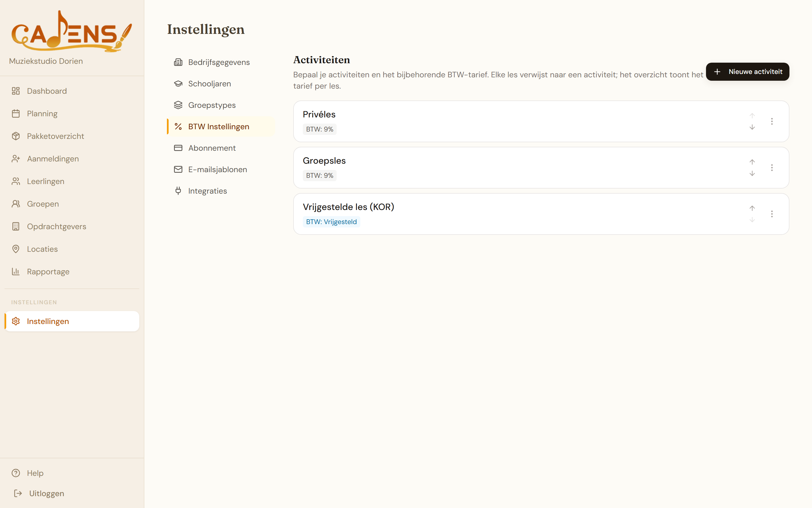This screenshot has width=812, height=508.
Task: Click the Groepen users icon
Action: [x=16, y=204]
